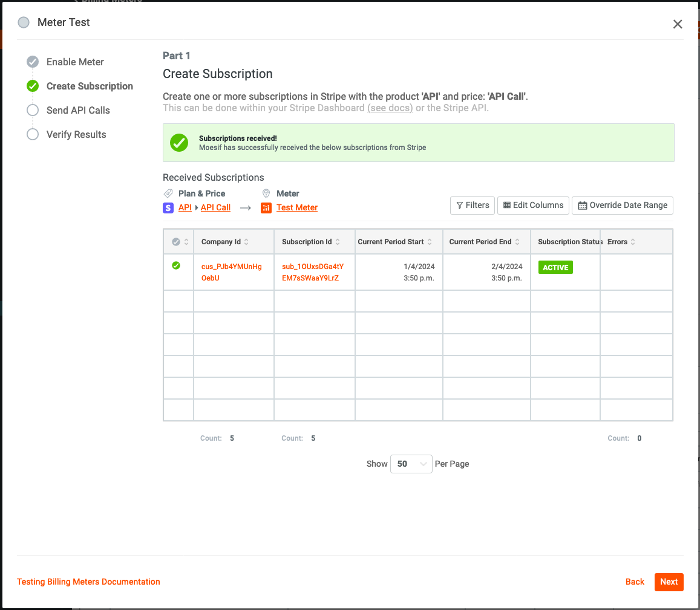Screen dimensions: 700x610
Task: Click the checkmark icon next to Create Subscription step
Action: click(x=32, y=86)
